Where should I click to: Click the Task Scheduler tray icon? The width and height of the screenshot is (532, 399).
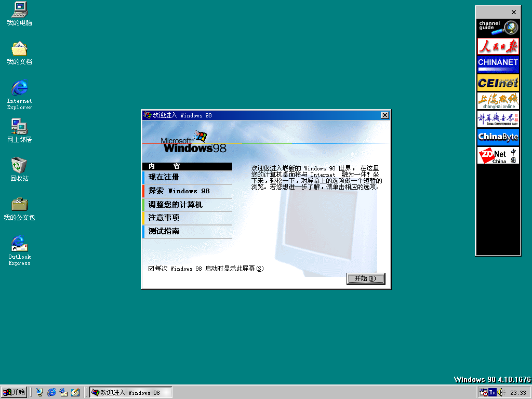pyautogui.click(x=483, y=392)
